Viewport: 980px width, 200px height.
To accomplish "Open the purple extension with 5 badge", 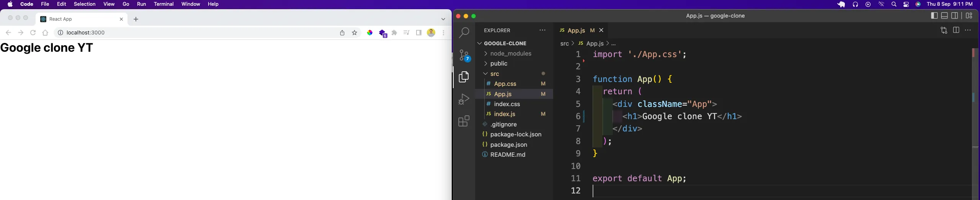I will pyautogui.click(x=383, y=33).
